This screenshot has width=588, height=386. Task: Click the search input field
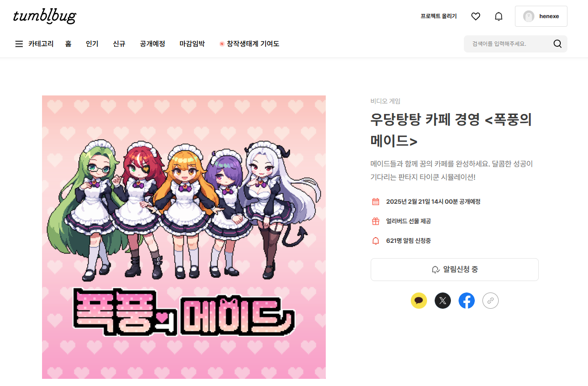click(x=509, y=44)
